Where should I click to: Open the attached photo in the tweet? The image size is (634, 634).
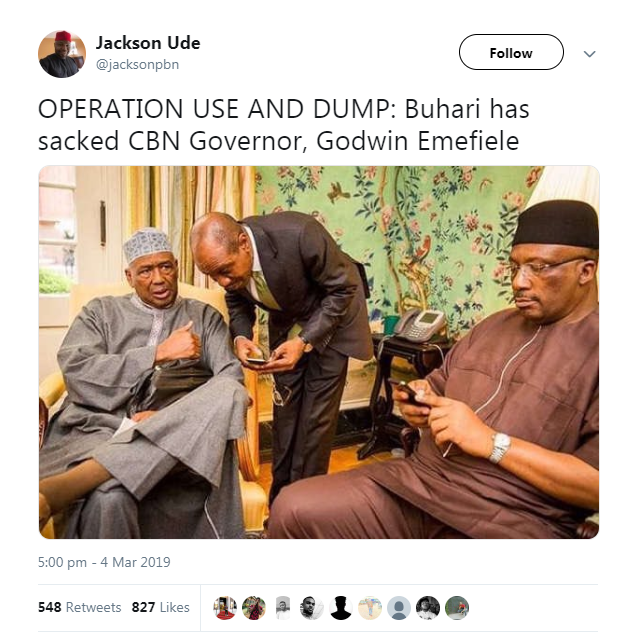pos(319,352)
